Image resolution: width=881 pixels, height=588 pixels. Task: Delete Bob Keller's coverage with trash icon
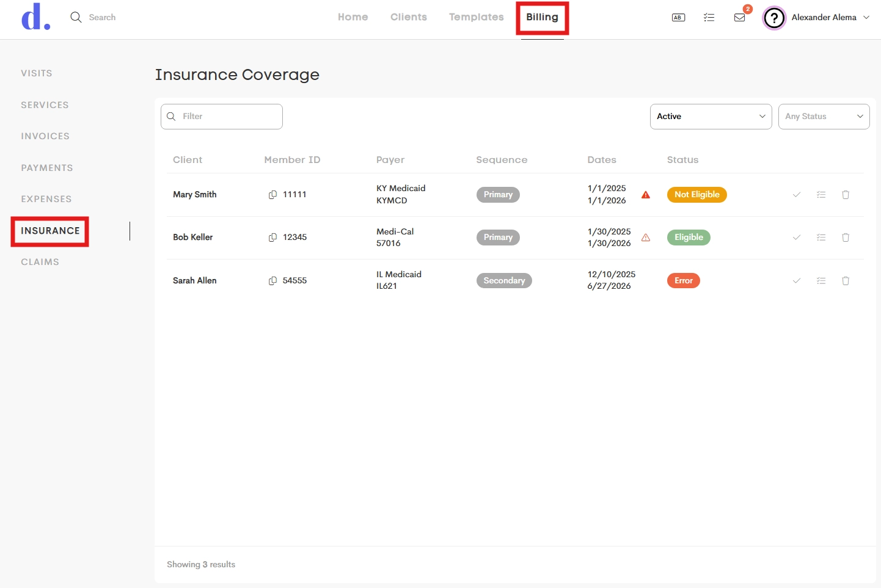click(x=846, y=238)
